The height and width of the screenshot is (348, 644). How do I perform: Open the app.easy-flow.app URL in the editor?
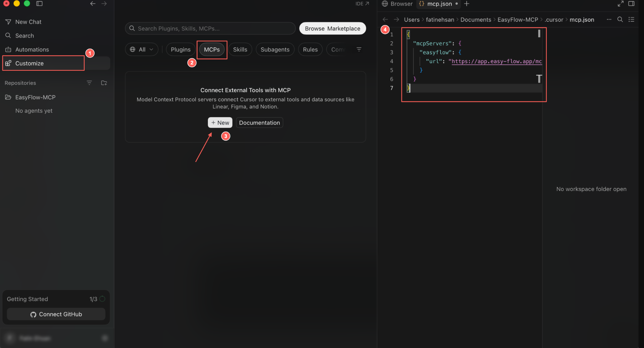497,61
